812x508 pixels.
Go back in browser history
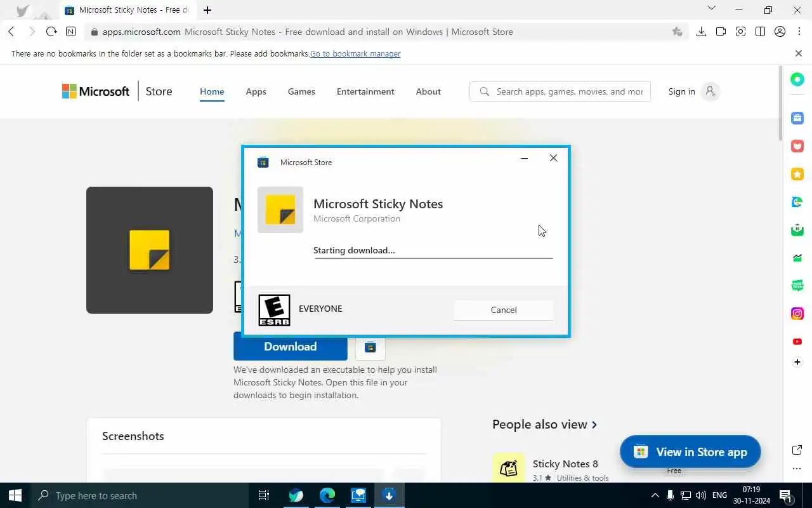click(11, 32)
